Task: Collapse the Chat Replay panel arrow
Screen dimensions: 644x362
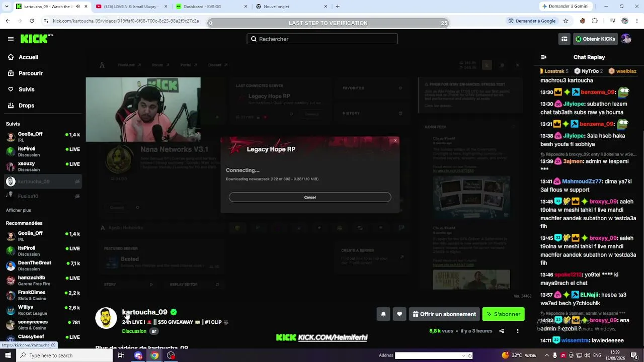Action: (x=543, y=57)
